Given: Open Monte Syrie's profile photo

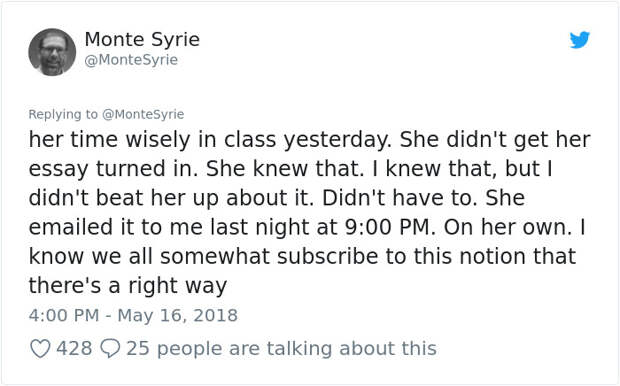Looking at the screenshot, I should (52, 52).
